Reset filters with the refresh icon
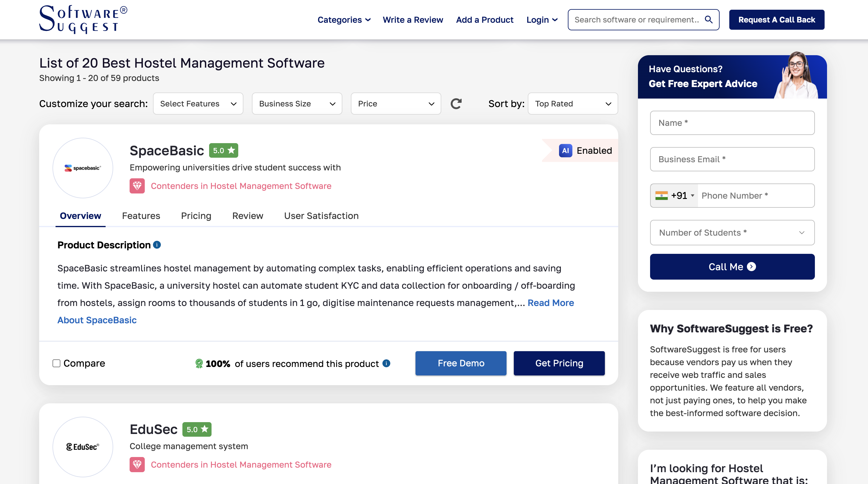The width and height of the screenshot is (868, 484). pyautogui.click(x=456, y=104)
